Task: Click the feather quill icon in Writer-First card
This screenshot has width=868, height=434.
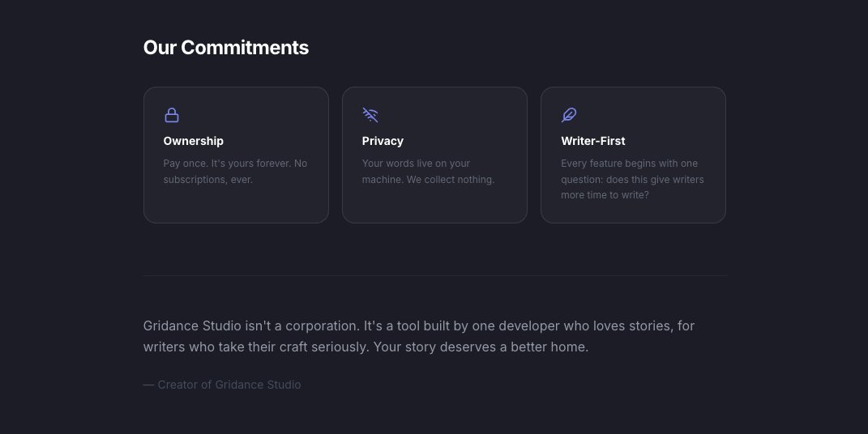Action: click(x=569, y=115)
